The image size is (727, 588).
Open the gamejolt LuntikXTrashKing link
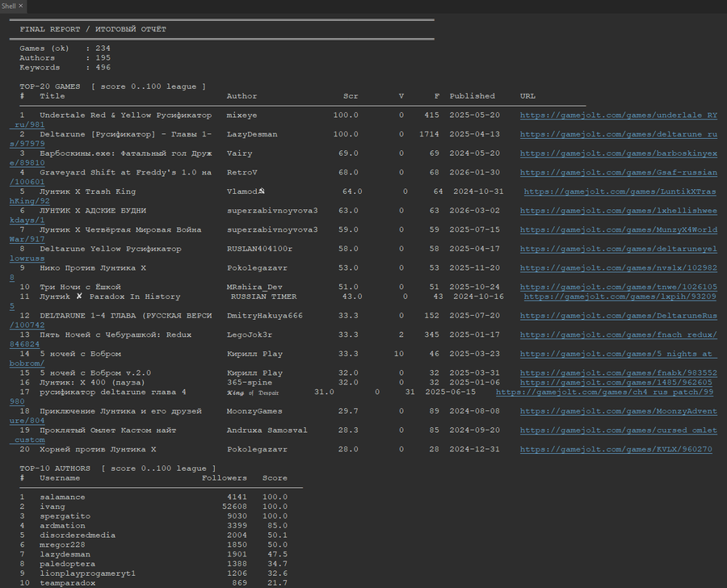coord(620,191)
